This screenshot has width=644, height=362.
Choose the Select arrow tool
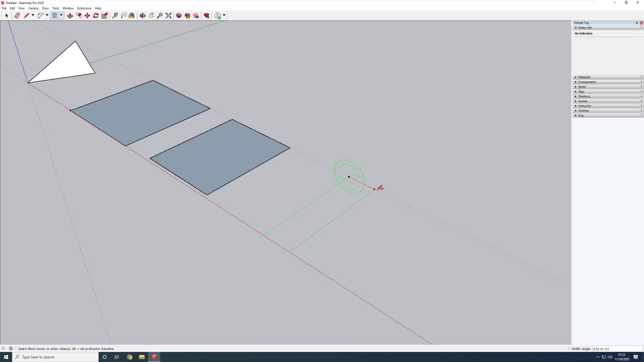[7, 16]
